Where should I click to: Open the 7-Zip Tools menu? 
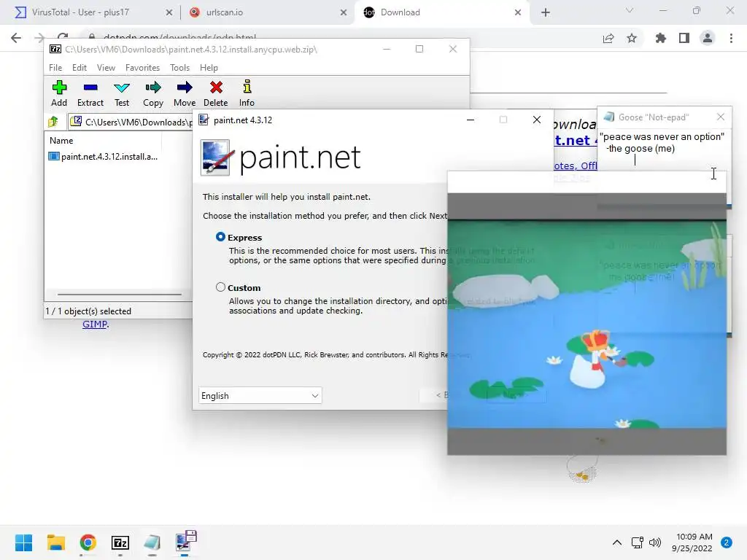pos(179,68)
